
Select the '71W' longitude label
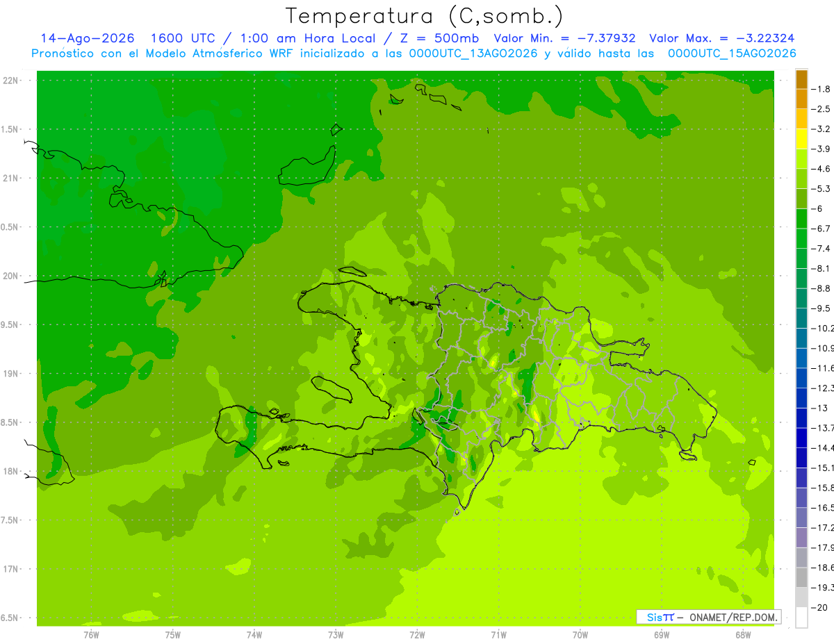[x=498, y=635]
